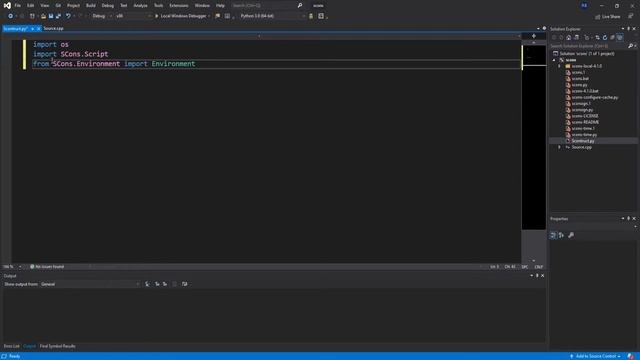Switch to the Output tab
Viewport: 640px width, 360px height.
pyautogui.click(x=29, y=346)
